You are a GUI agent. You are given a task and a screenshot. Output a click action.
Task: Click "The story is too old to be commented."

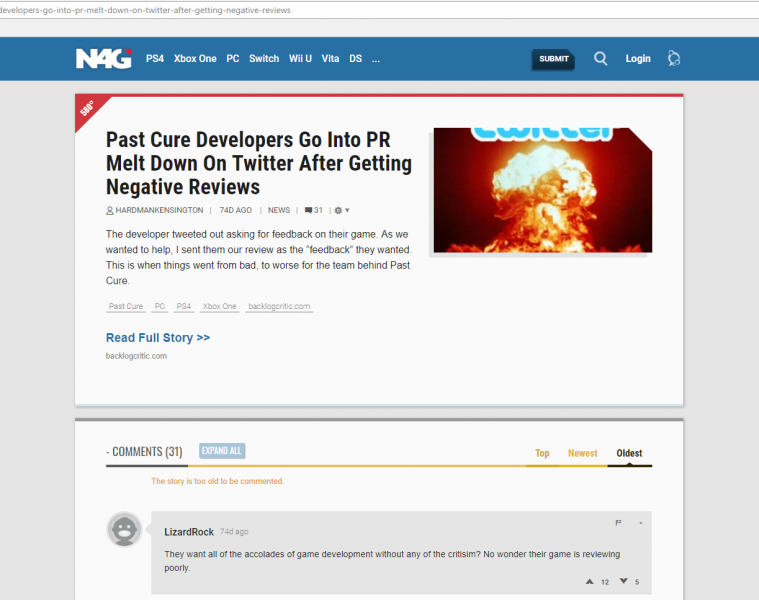tap(217, 481)
